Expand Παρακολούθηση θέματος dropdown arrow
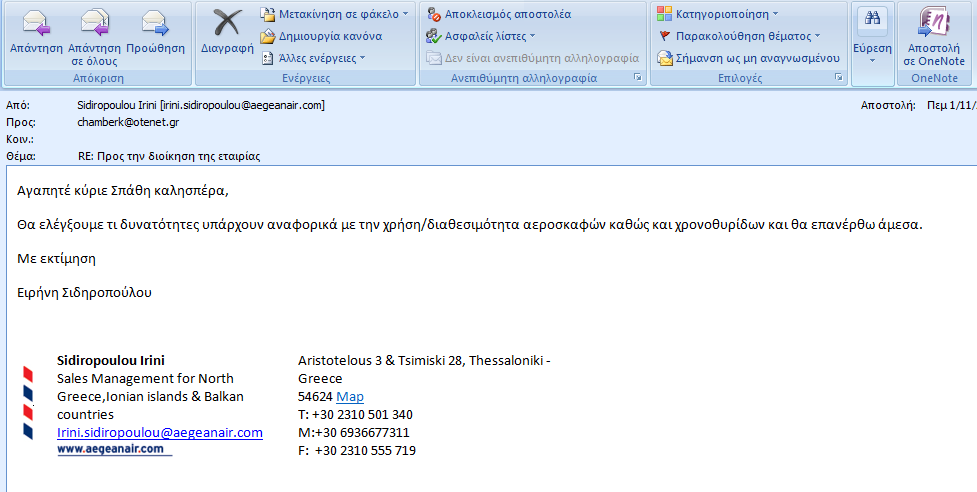 click(x=818, y=36)
